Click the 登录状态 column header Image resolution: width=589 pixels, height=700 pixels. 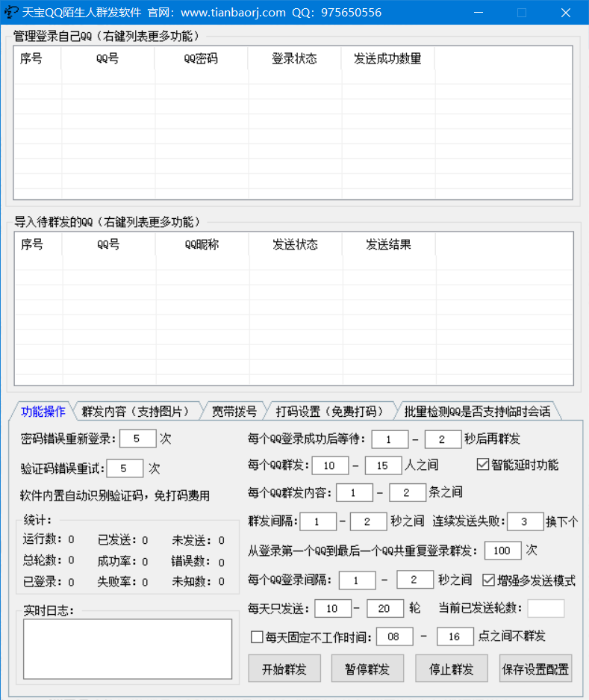tap(294, 58)
